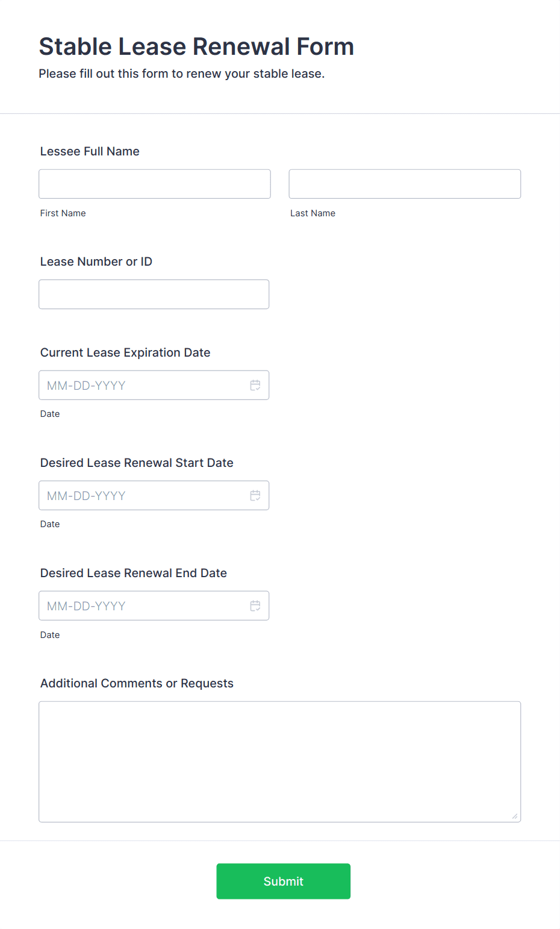Screen dimensions: 560x929
Task: Click the Lessee Full Name label
Action: (x=90, y=151)
